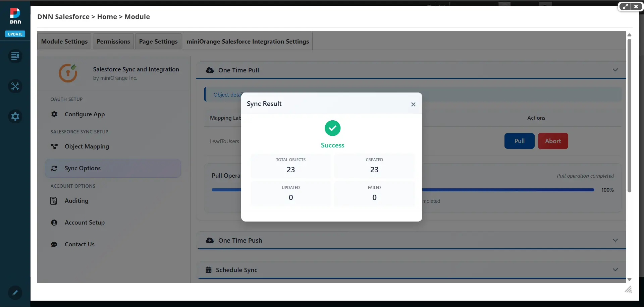The height and width of the screenshot is (307, 644).
Task: Click the Updated count card
Action: point(291,193)
